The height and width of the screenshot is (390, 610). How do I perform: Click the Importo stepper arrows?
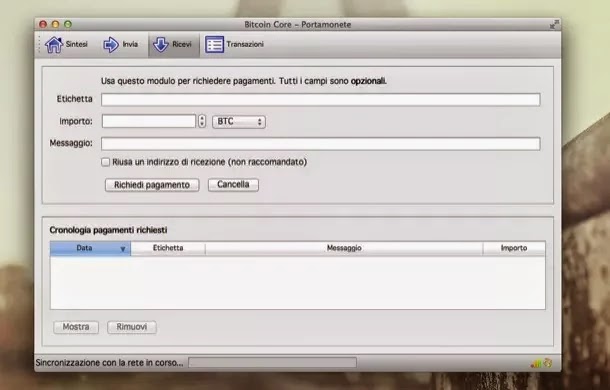202,121
